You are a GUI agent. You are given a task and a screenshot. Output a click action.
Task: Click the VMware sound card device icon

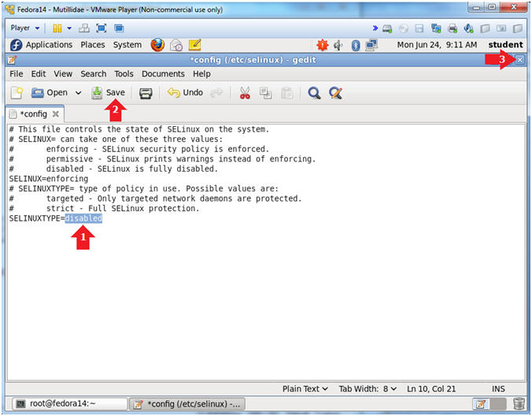(x=468, y=28)
